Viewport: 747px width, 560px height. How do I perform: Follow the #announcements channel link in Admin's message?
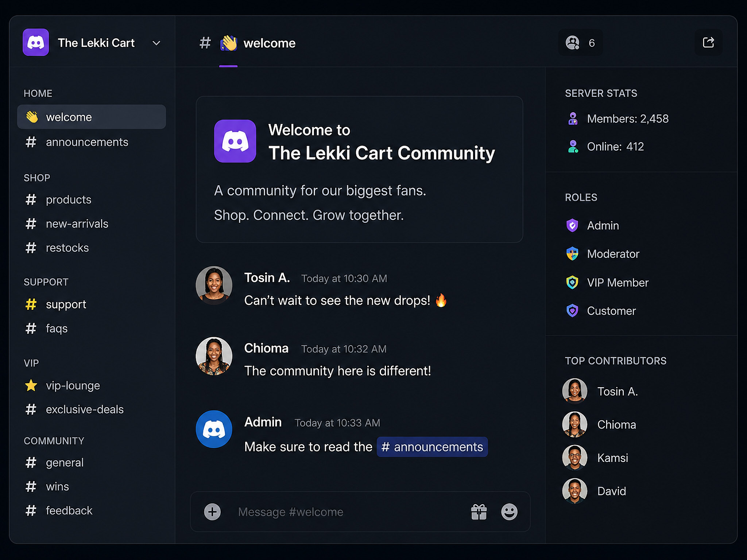tap(432, 447)
